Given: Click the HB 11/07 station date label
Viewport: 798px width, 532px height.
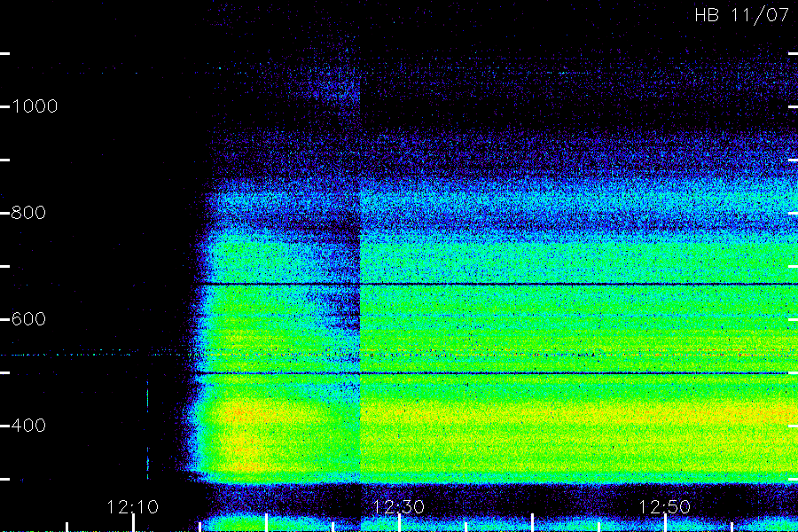Looking at the screenshot, I should coord(741,15).
